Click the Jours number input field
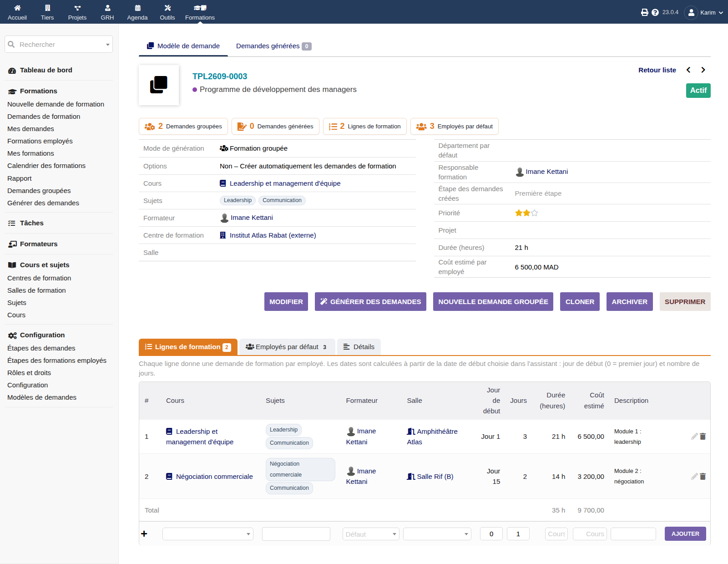 [518, 534]
